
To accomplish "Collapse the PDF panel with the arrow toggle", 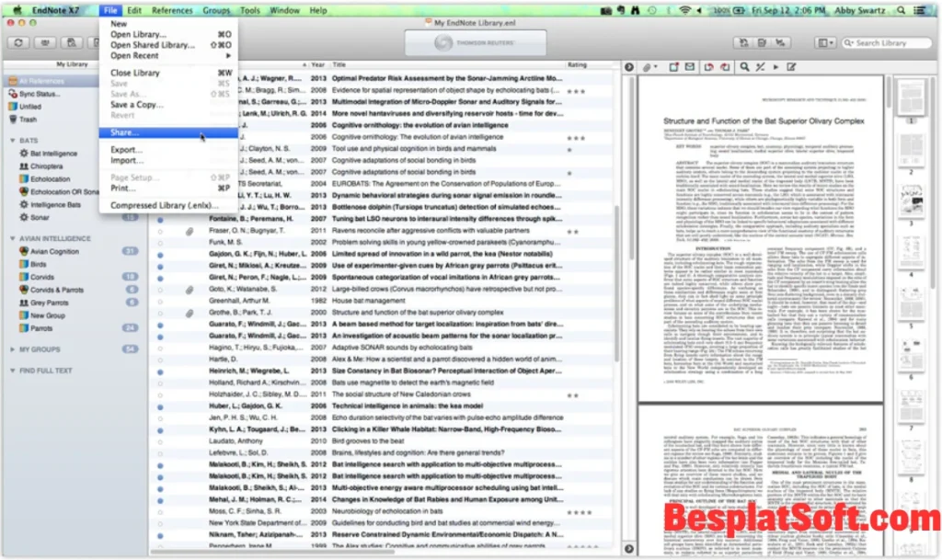I will pyautogui.click(x=630, y=65).
